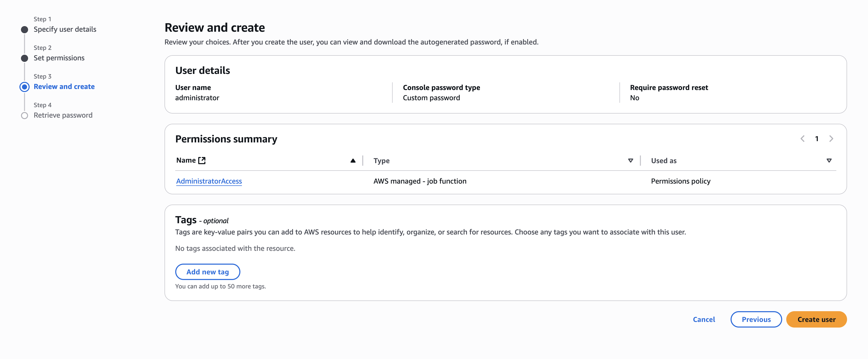The height and width of the screenshot is (359, 868).
Task: Click the Previous button
Action: click(756, 320)
